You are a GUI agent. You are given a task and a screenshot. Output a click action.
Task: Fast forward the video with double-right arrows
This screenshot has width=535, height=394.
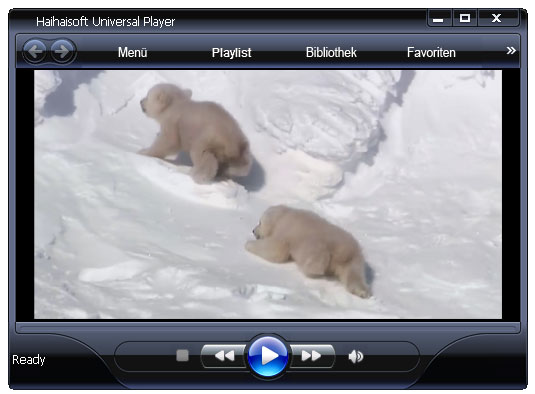tap(312, 356)
